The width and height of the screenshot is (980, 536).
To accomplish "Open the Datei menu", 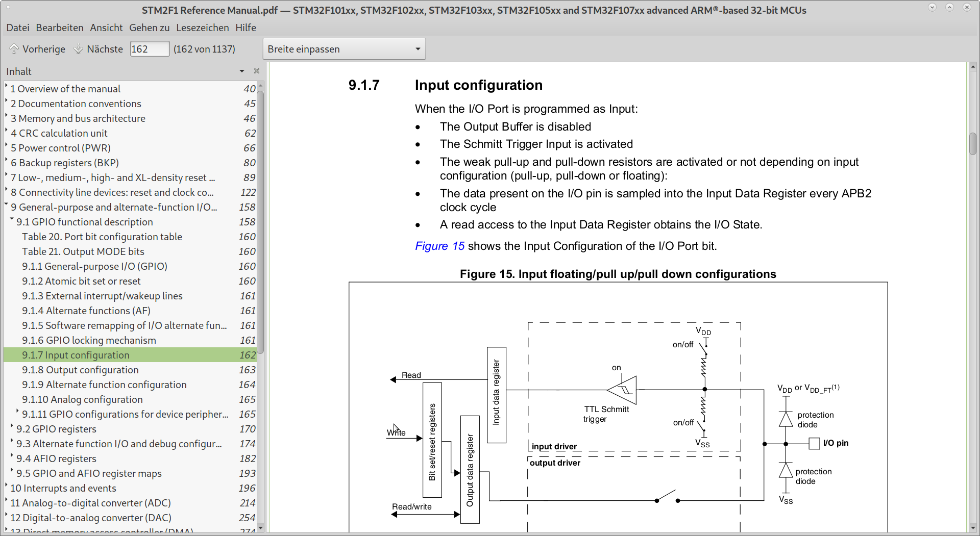I will click(18, 28).
